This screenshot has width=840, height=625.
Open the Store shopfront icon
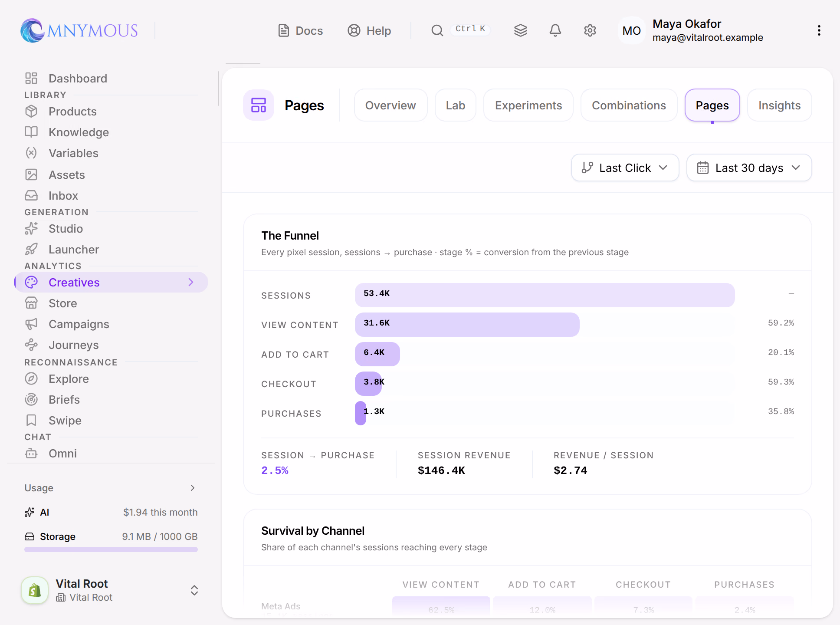pos(31,303)
